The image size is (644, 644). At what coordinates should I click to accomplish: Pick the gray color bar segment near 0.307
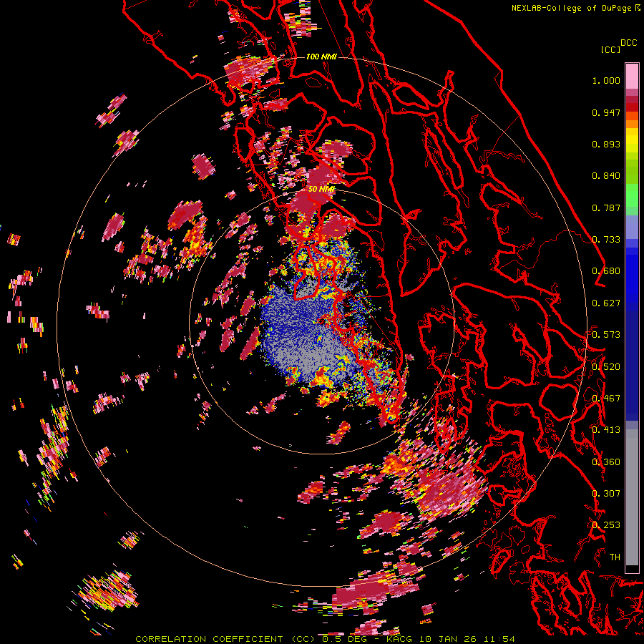coord(632,497)
